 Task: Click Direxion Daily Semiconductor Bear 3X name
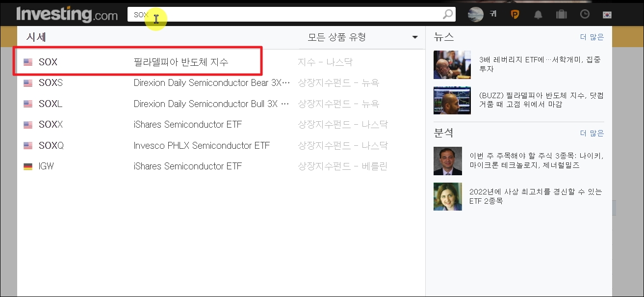212,83
